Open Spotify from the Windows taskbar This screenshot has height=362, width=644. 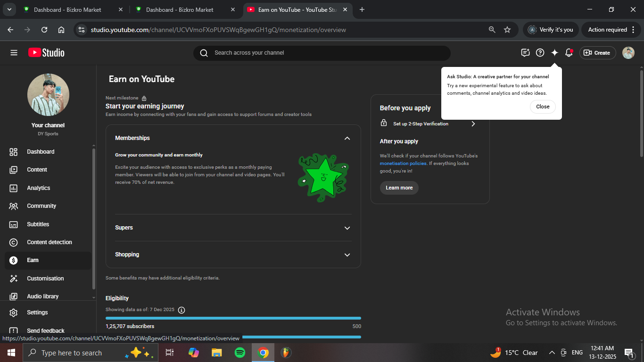point(239,353)
